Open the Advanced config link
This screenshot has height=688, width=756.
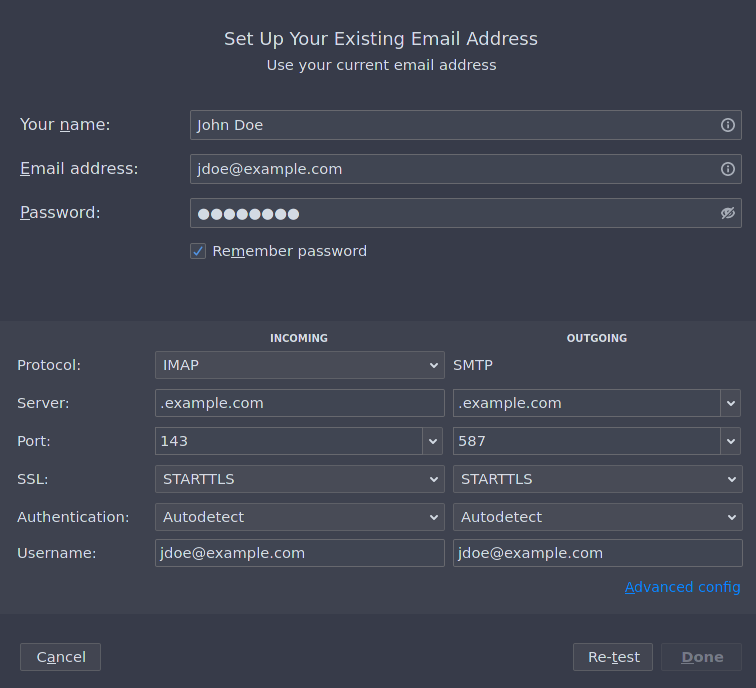click(x=682, y=587)
